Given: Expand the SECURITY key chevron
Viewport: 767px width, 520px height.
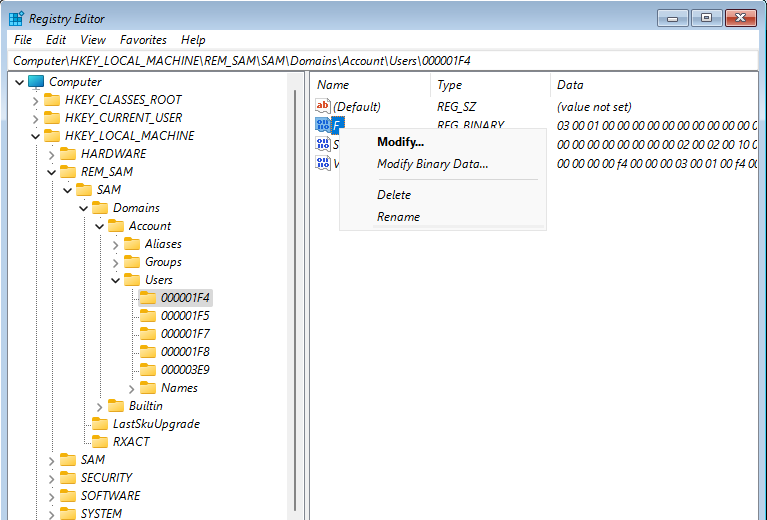Looking at the screenshot, I should 51,479.
